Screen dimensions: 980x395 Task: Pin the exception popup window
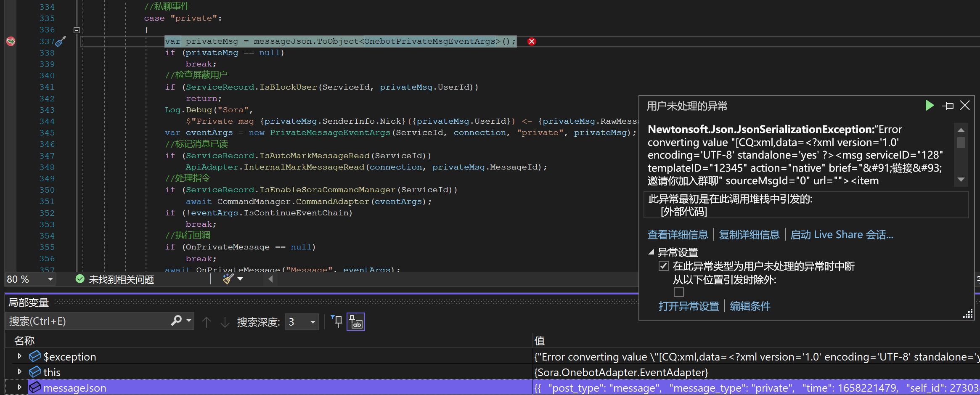coord(948,106)
